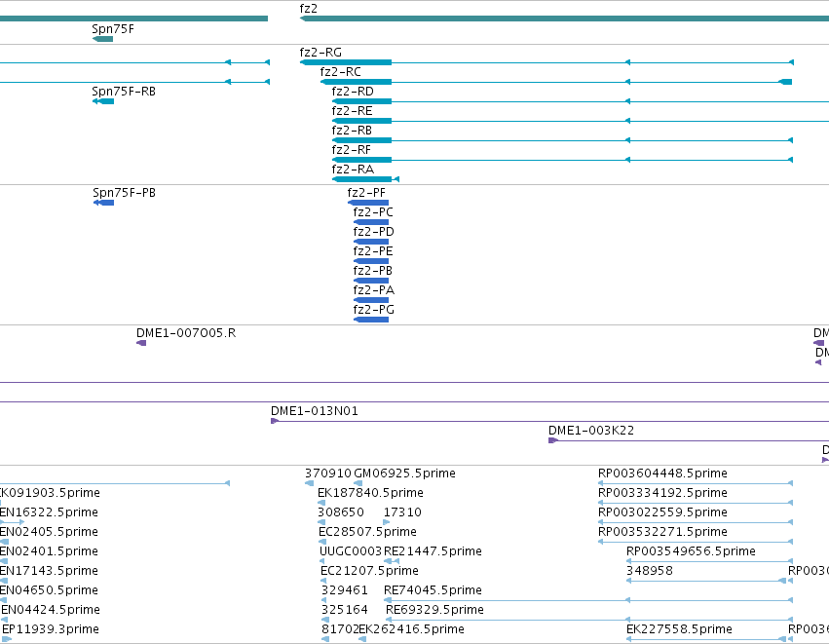Click the 348958 feature
The height and width of the screenshot is (644, 829).
tap(706, 581)
